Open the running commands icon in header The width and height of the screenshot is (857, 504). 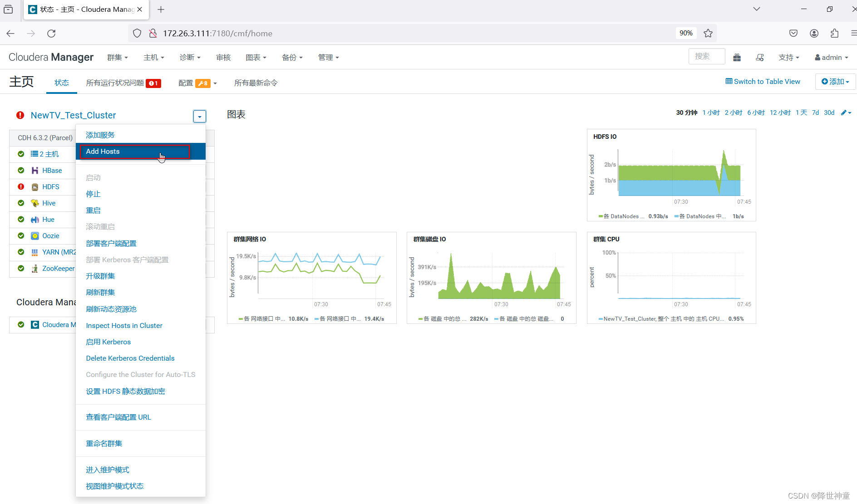760,57
